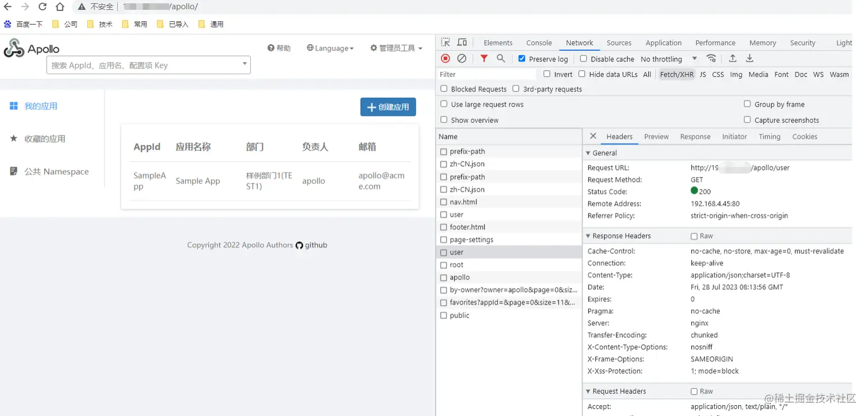The height and width of the screenshot is (416, 868).
Task: Click the import HAR file icon
Action: (733, 58)
